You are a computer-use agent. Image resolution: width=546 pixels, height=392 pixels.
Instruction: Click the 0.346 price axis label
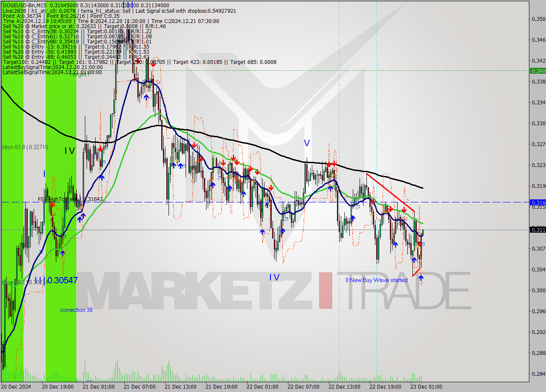tap(538, 40)
